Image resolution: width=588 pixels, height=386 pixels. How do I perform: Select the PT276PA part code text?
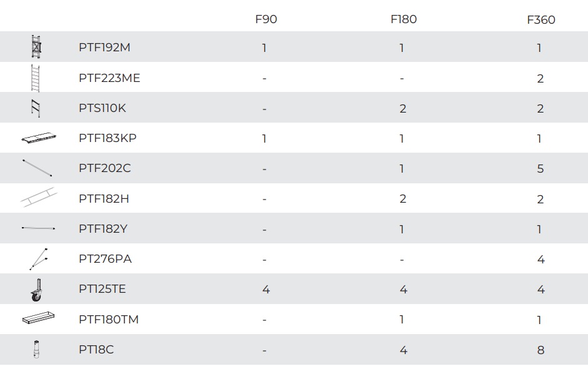[x=105, y=259]
